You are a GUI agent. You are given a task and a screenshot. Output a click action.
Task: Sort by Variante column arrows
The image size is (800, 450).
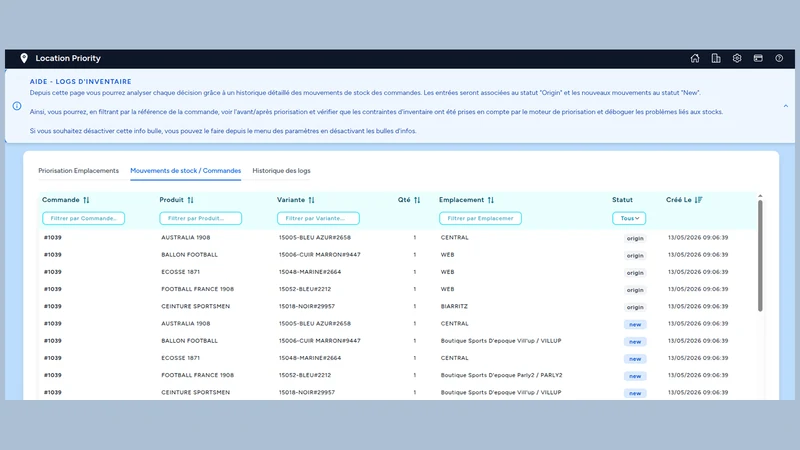coord(311,200)
